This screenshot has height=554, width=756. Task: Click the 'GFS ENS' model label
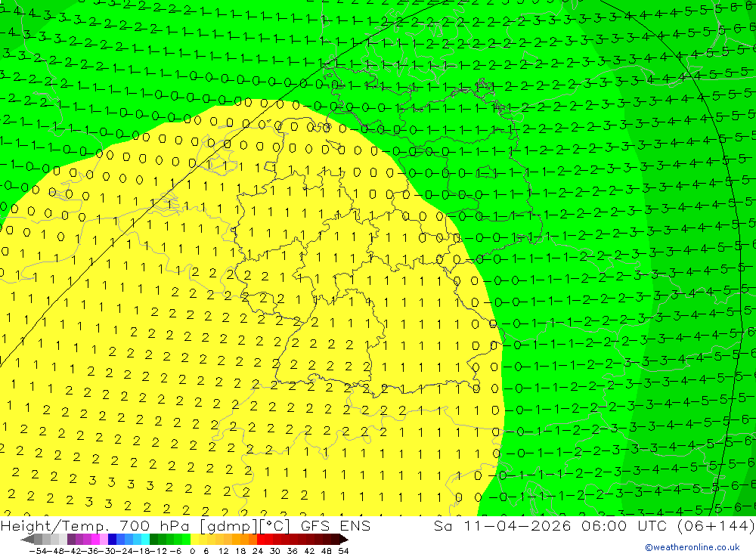336,525
